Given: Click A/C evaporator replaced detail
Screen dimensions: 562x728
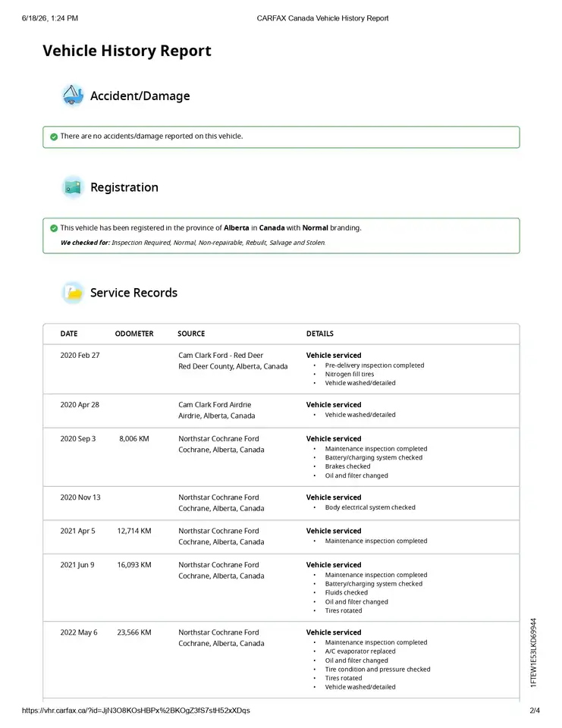Looking at the screenshot, I should (360, 651).
